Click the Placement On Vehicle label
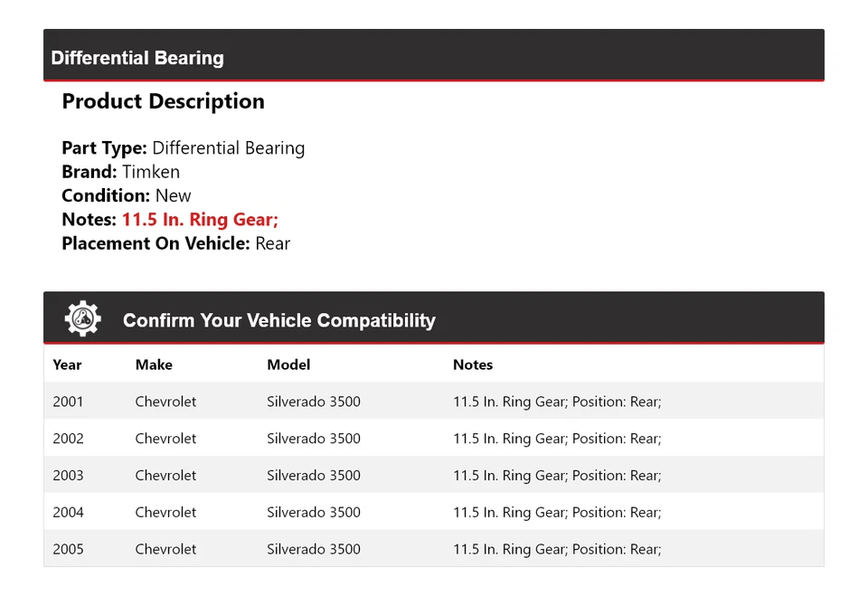This screenshot has height=596, width=868. [x=156, y=243]
